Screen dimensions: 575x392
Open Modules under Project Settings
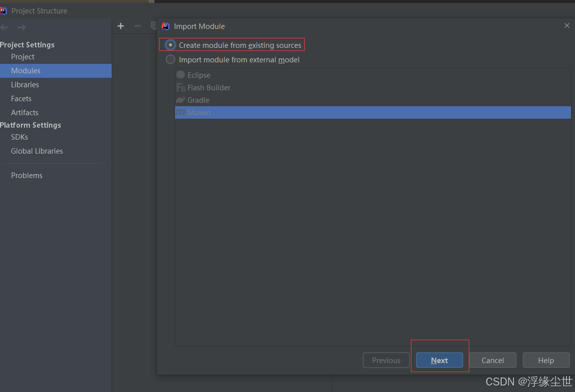click(x=25, y=70)
